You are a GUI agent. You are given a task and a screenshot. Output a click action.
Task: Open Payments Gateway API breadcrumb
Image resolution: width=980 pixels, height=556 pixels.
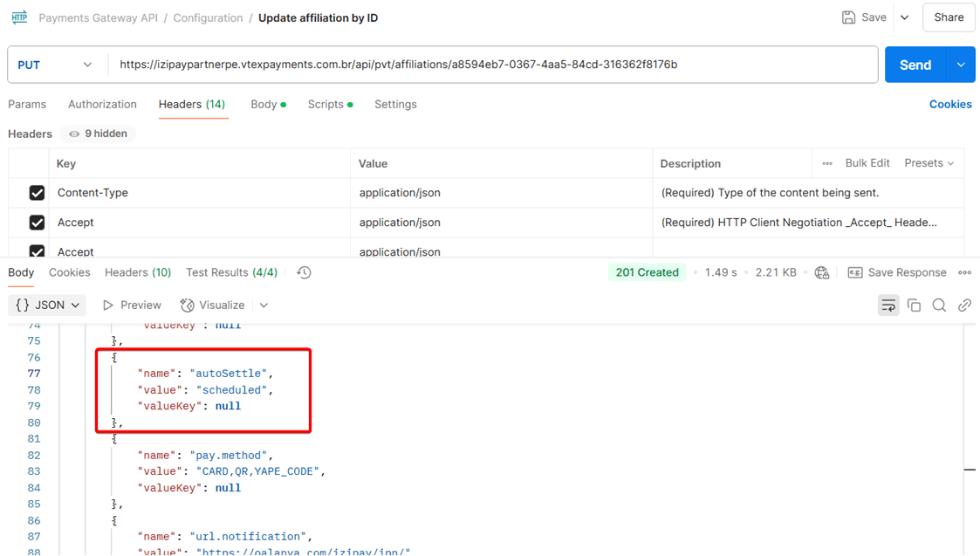[98, 18]
